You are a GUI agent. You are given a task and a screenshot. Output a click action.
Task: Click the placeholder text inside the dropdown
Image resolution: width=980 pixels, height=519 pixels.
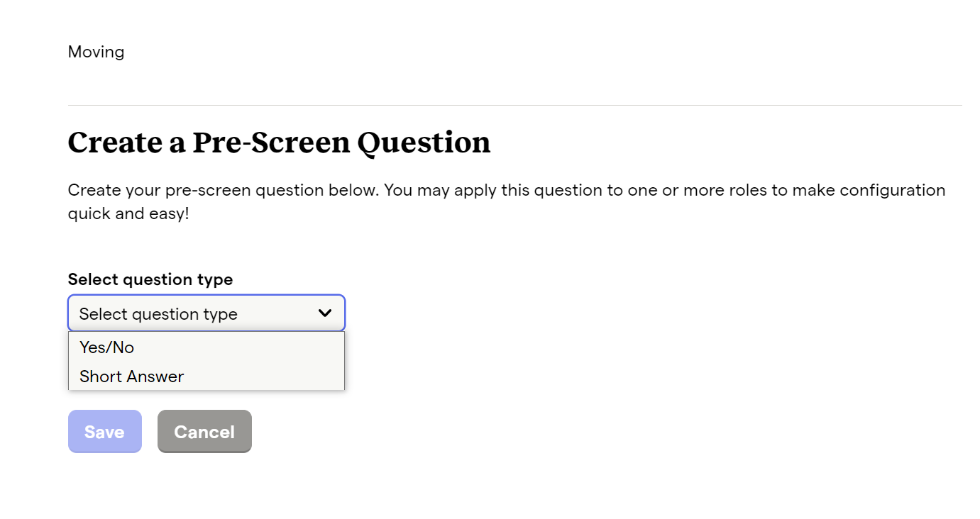click(158, 314)
